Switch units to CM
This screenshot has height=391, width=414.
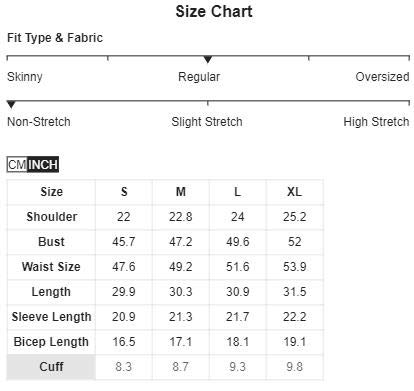[17, 164]
